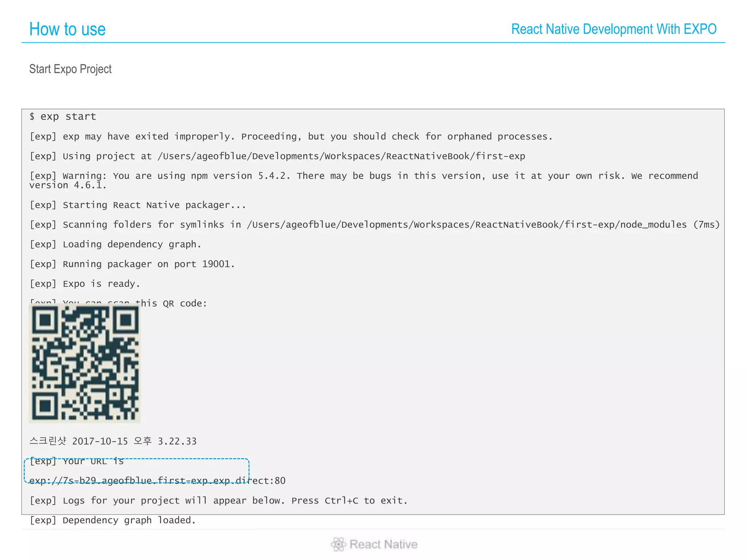Click 'Starting React Native packager...' line
Image resolution: width=747 pixels, height=560 pixels.
click(138, 205)
